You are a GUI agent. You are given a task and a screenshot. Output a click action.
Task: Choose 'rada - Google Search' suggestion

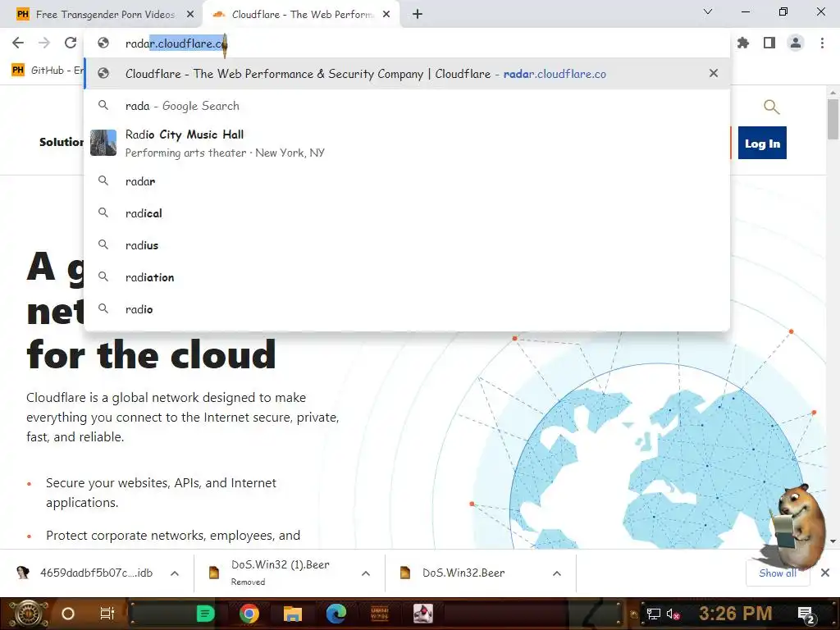pos(407,106)
